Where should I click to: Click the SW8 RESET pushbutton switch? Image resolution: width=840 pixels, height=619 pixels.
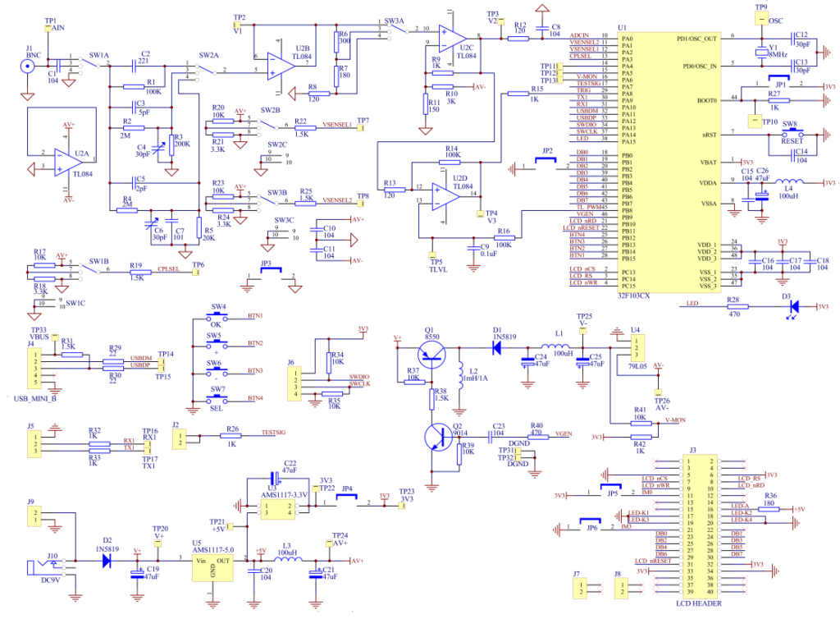(x=790, y=134)
